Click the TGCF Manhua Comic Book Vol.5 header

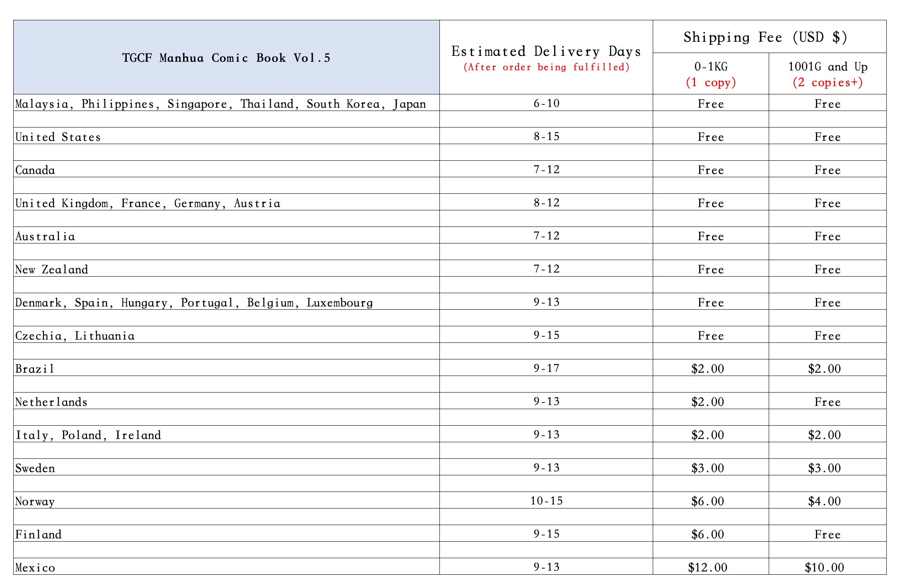[226, 58]
